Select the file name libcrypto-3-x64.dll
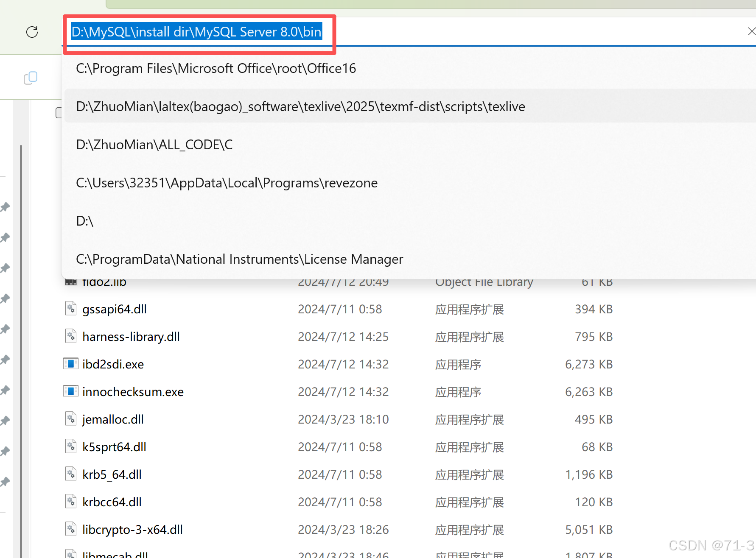 (x=133, y=530)
